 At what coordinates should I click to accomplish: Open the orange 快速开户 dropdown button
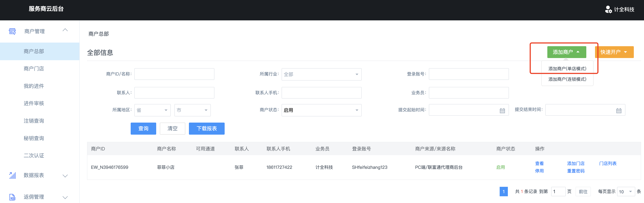(x=614, y=52)
